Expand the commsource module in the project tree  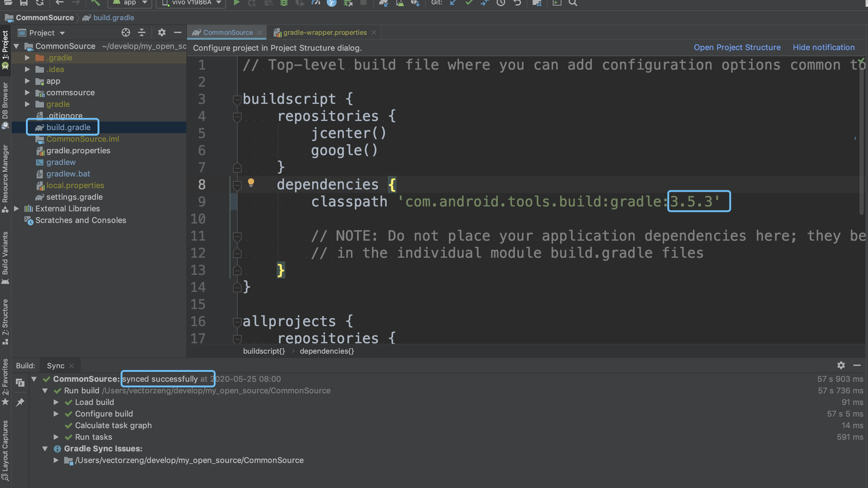27,93
